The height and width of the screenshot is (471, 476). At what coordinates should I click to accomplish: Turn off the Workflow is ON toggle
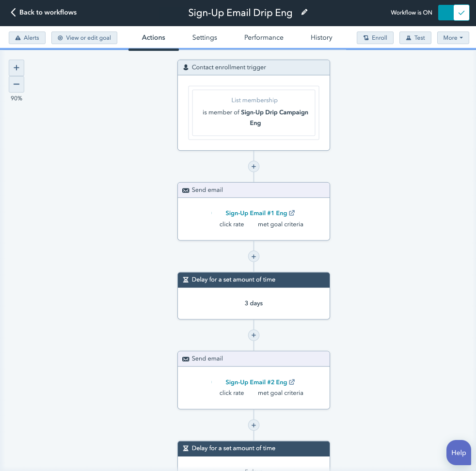point(454,13)
